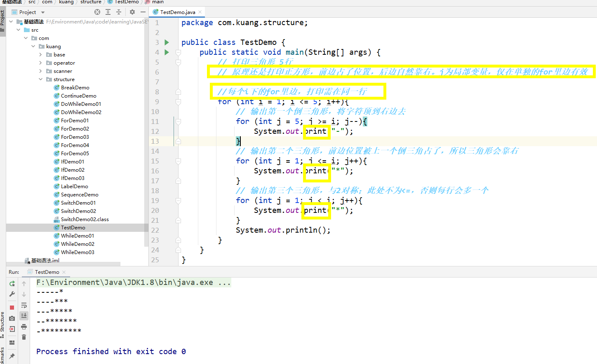The height and width of the screenshot is (364, 597).
Task: Click the com breadcrumb in navigation bar
Action: click(x=47, y=2)
